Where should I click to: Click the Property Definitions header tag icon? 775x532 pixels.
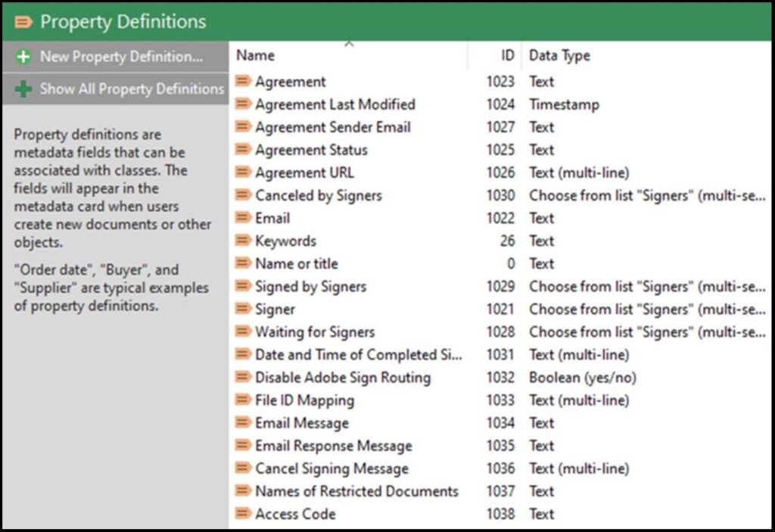(x=23, y=22)
